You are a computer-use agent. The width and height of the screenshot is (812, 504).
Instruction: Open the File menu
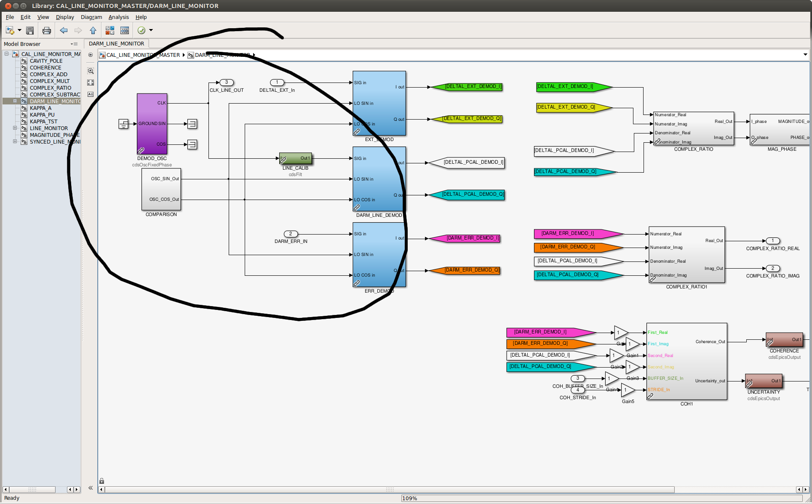[10, 17]
